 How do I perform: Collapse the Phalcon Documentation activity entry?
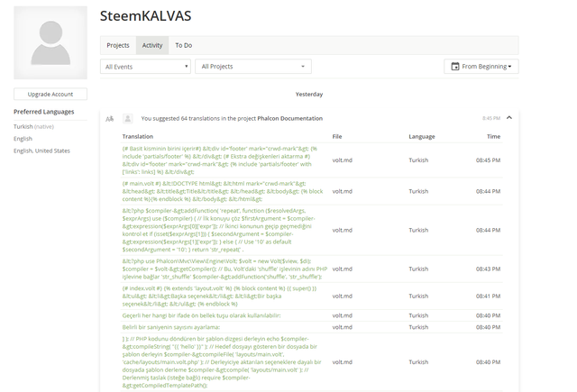click(509, 118)
